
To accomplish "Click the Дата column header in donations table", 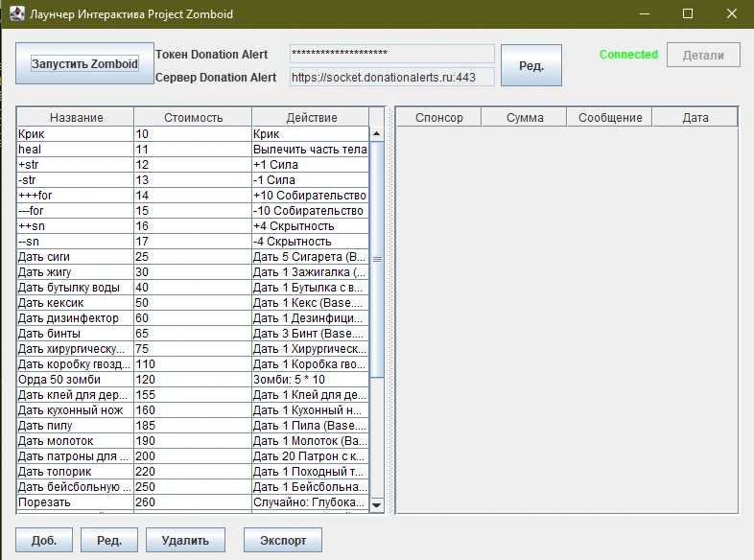I will coord(695,117).
